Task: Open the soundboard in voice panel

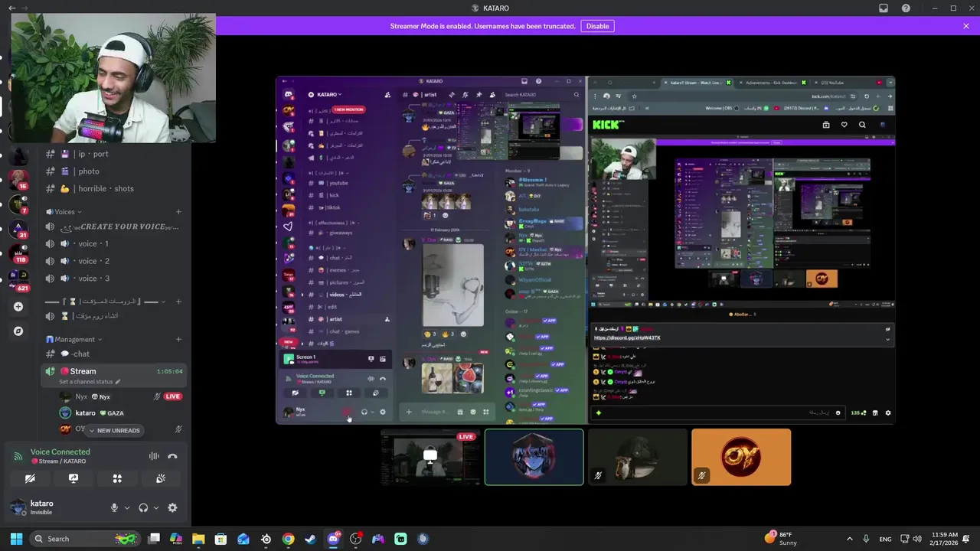Action: tap(161, 478)
